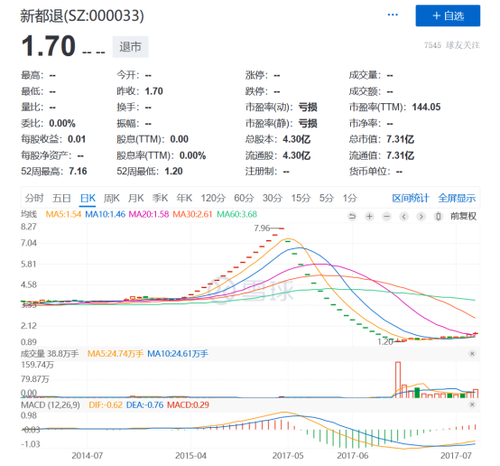This screenshot has width=500, height=466.
Task: Click the tallest red volume bar
Action: [x=398, y=379]
